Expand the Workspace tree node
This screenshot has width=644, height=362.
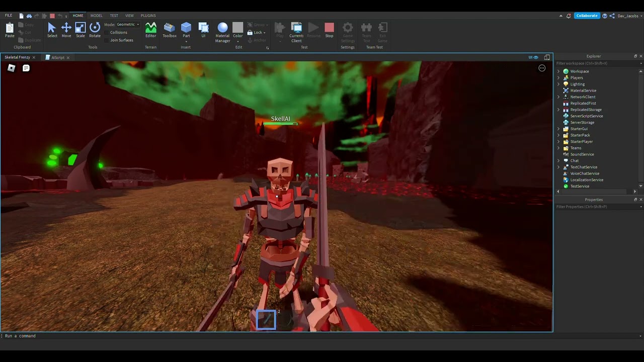click(558, 71)
